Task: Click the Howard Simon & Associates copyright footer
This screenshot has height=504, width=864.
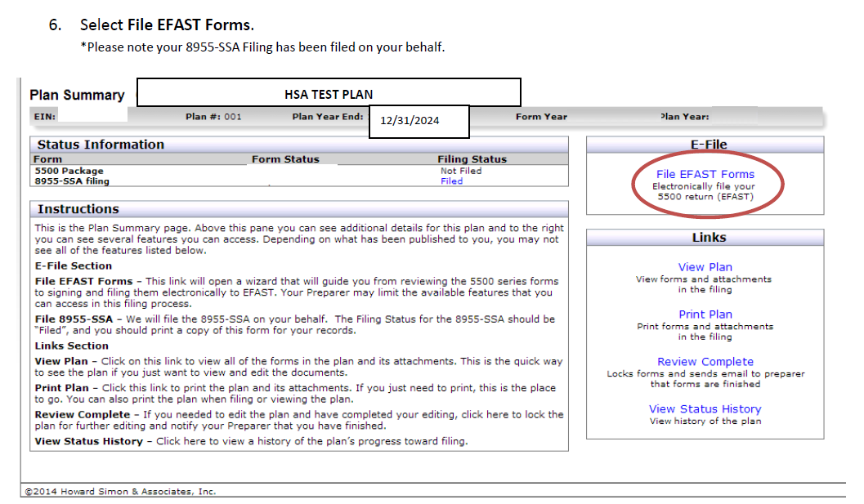Action: (120, 492)
